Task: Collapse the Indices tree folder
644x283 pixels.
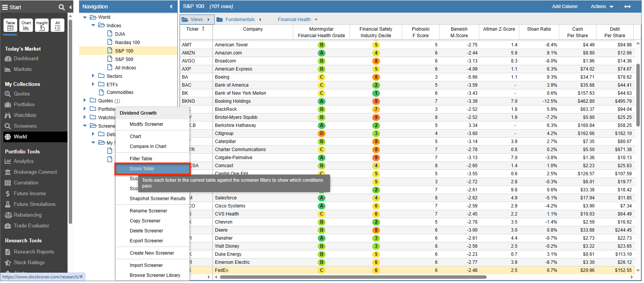Action: [93, 25]
